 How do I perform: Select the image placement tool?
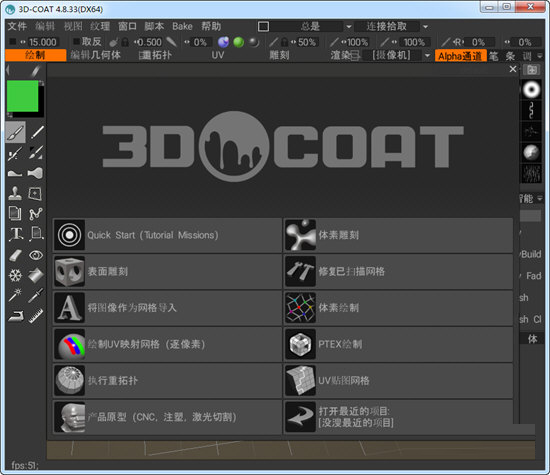point(36,234)
